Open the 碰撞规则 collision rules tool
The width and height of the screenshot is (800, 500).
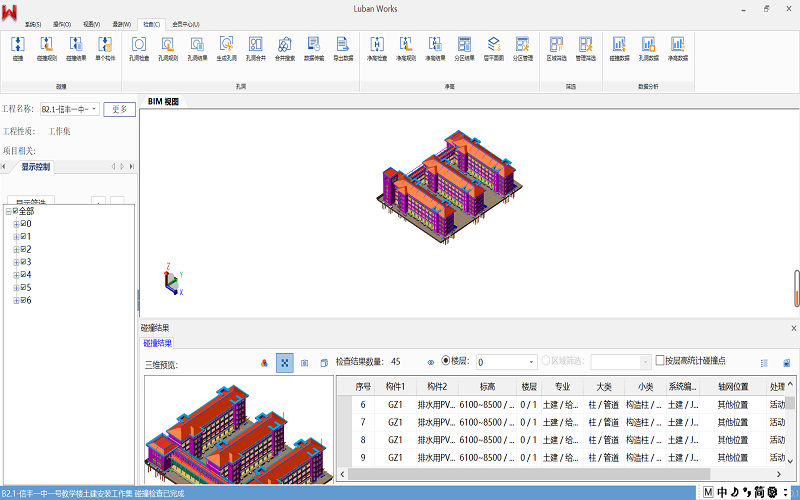[46, 48]
